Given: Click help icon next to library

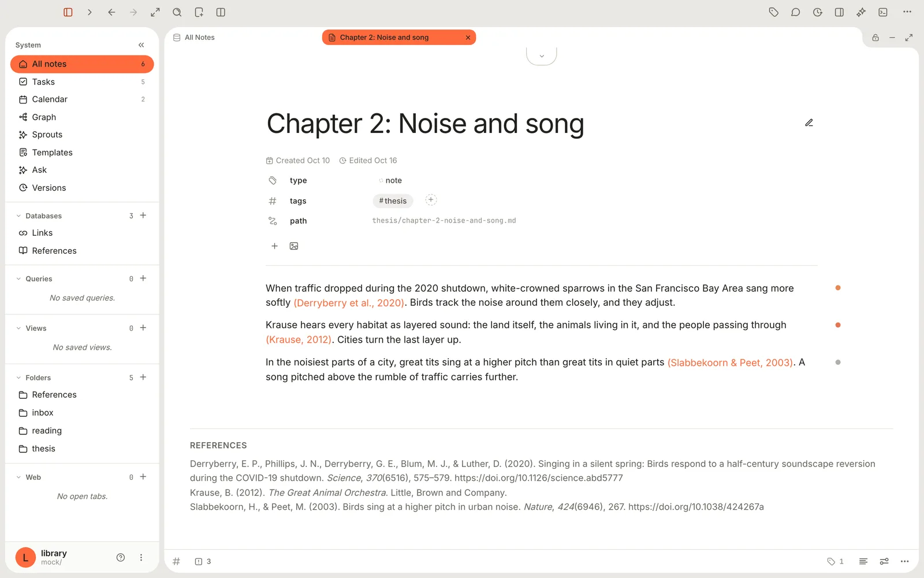Looking at the screenshot, I should coord(121,558).
